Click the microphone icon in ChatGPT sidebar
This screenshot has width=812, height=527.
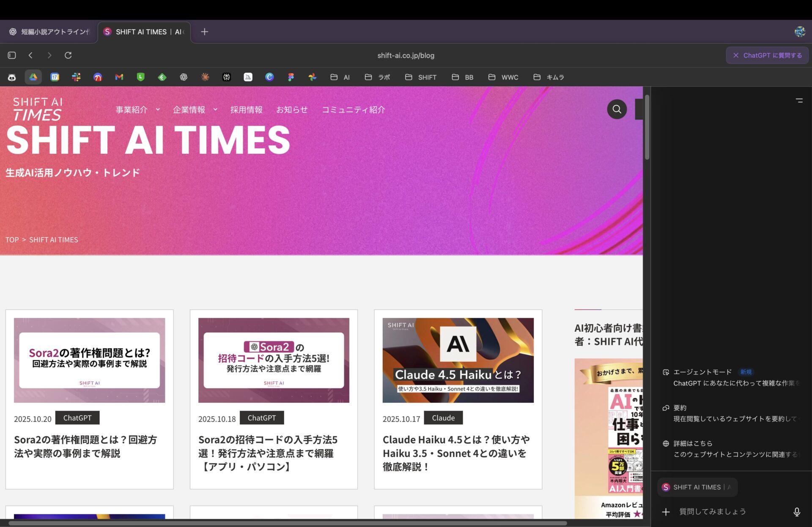(x=797, y=512)
